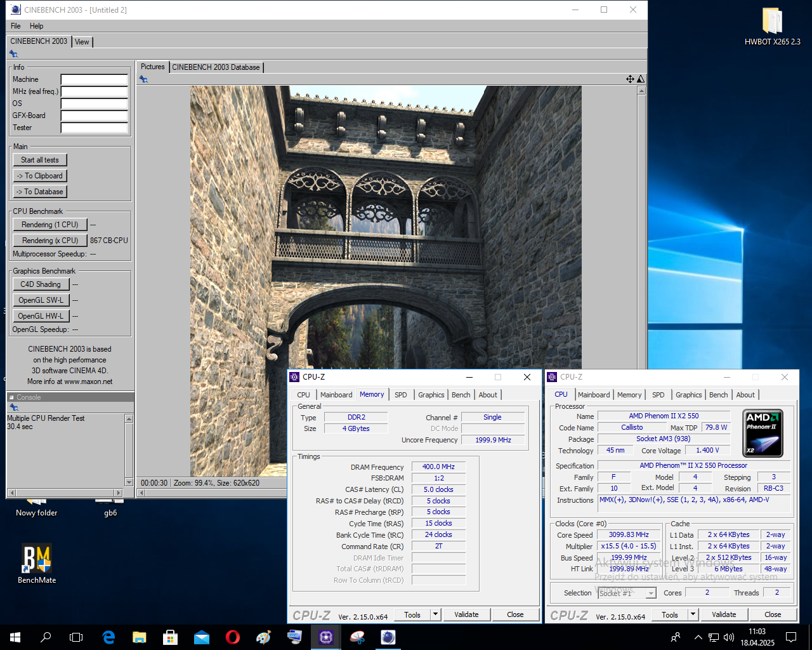This screenshot has width=812, height=650.
Task: Open SPD tab in left CPU-Z window
Action: 401,395
